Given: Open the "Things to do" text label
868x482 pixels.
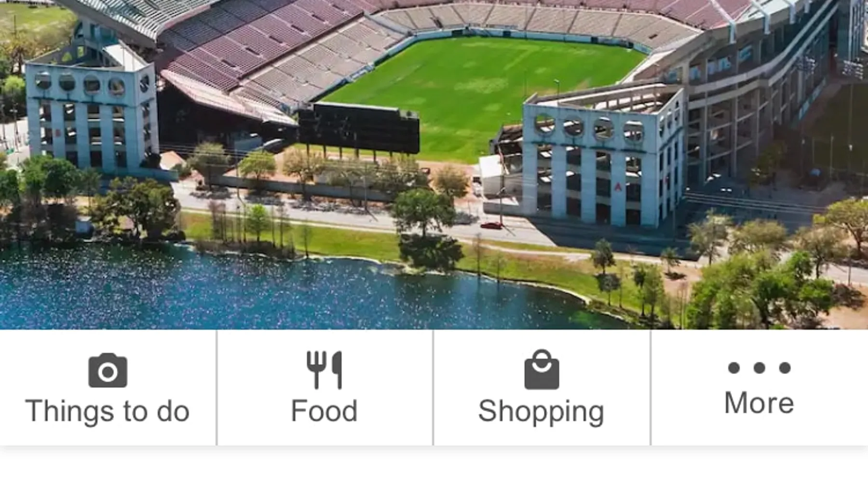Looking at the screenshot, I should pos(108,411).
